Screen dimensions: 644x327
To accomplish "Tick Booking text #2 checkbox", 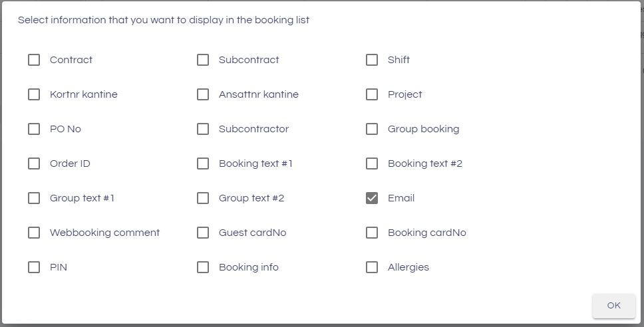I will tap(372, 163).
